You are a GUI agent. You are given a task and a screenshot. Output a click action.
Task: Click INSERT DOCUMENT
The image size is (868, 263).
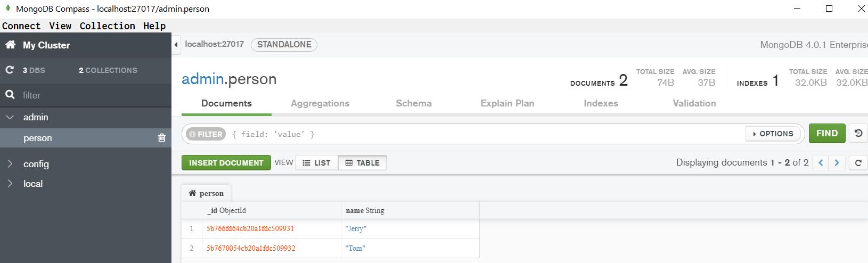[226, 163]
